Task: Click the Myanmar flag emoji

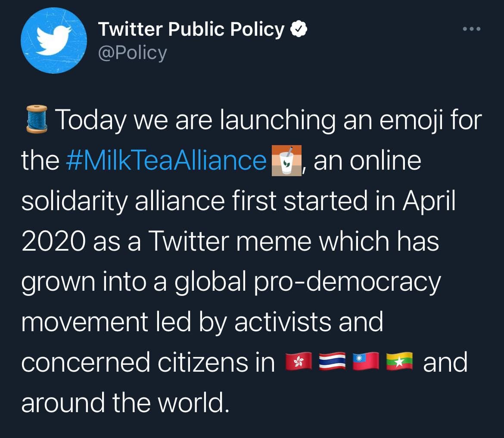Action: [399, 362]
